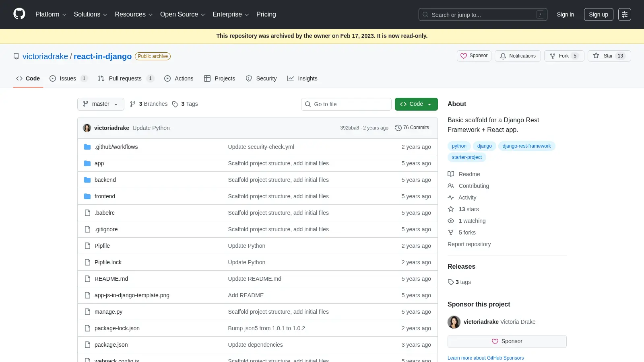
Task: Click the book icon next to Readme
Action: [451, 174]
